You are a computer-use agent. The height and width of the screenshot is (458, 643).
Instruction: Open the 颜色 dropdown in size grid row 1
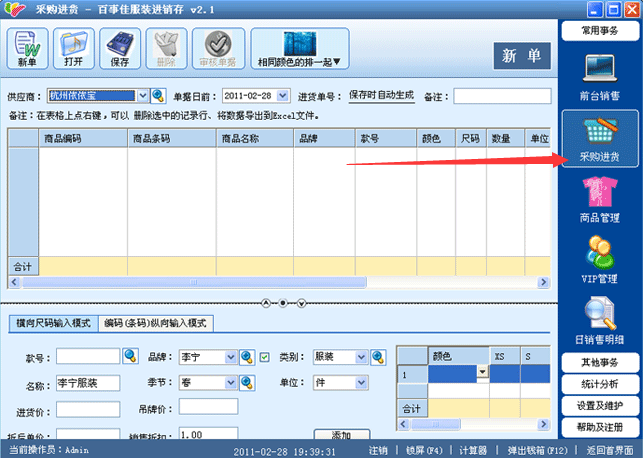[483, 372]
